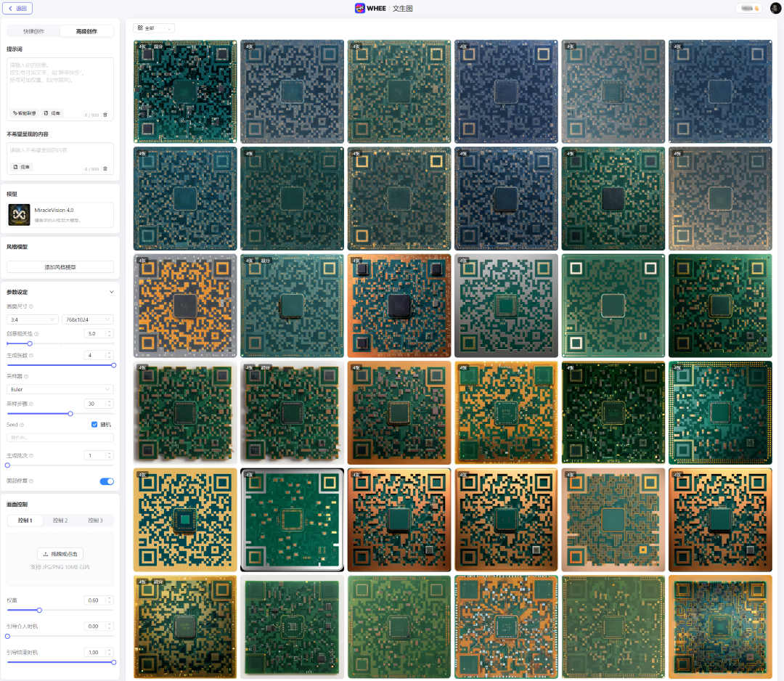Image resolution: width=784 pixels, height=681 pixels.
Task: Switch to 高级创作 tab
Action: (86, 31)
